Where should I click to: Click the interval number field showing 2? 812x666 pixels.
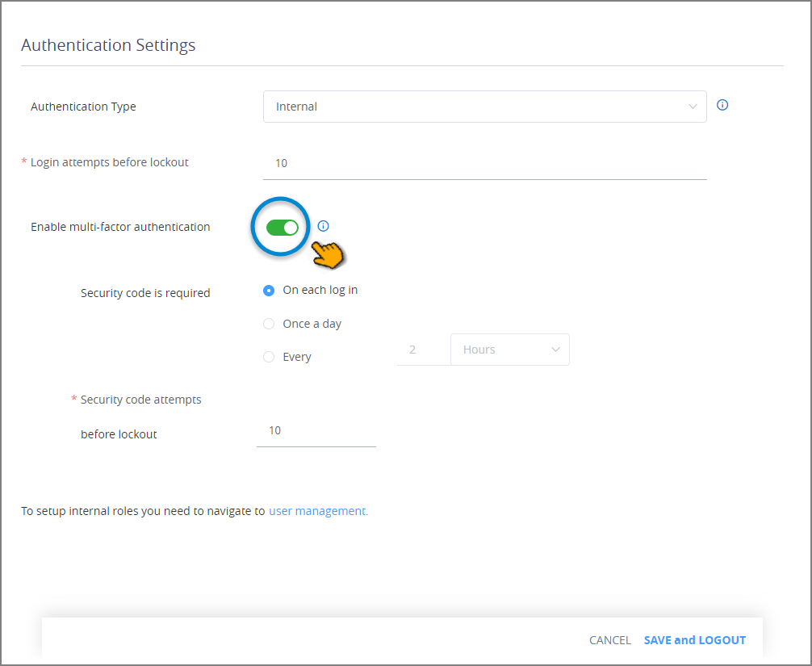pos(424,350)
